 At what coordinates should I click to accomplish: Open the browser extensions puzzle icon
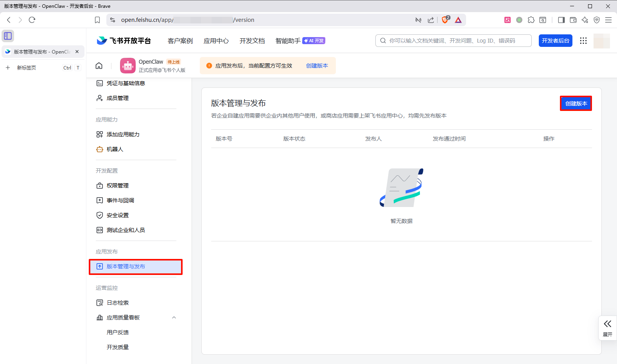point(531,20)
